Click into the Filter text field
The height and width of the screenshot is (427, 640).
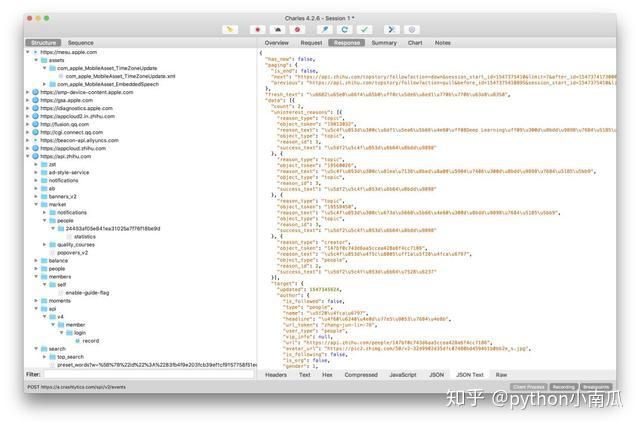[x=149, y=374]
